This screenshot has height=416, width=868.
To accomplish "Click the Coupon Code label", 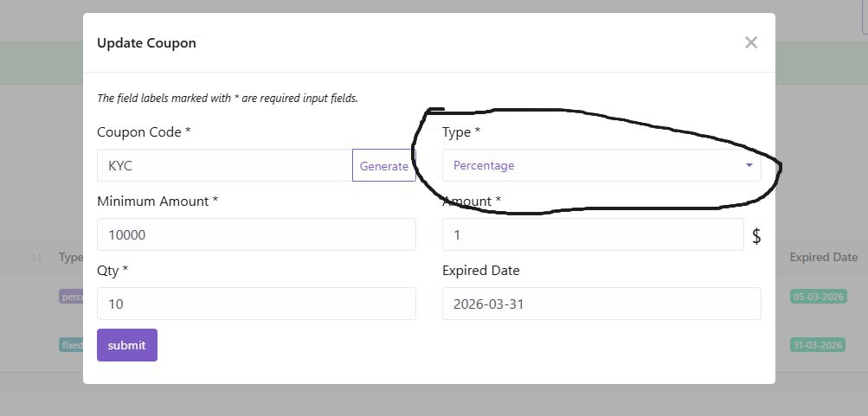I will click(144, 132).
